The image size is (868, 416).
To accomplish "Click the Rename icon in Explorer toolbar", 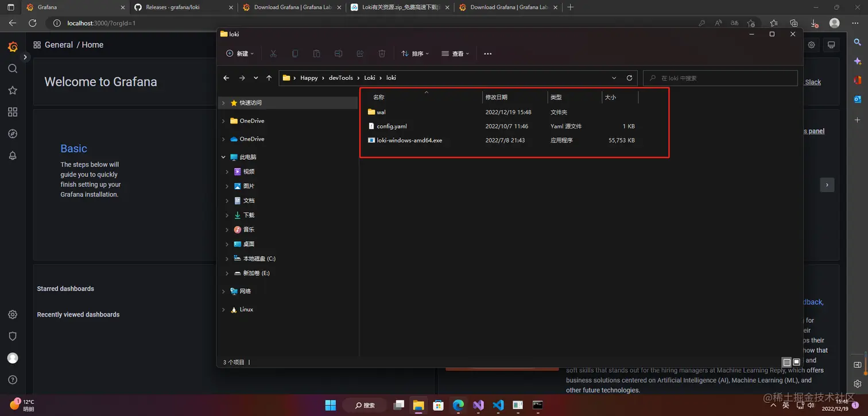I will coord(339,53).
